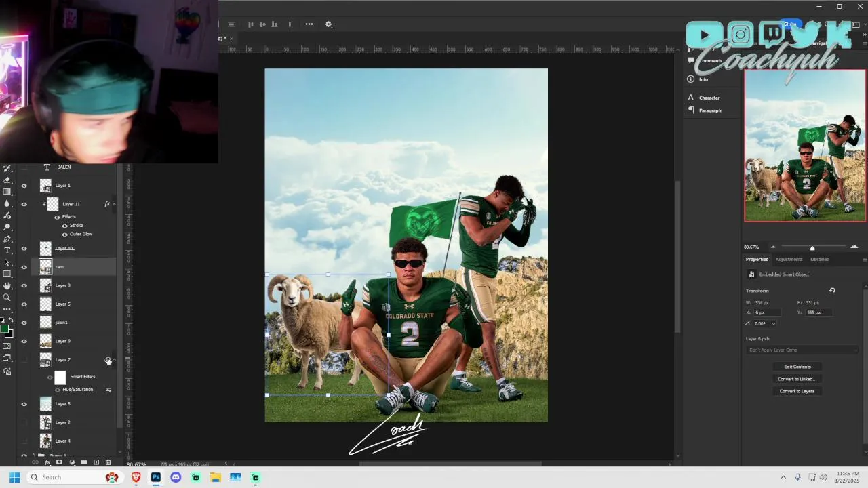Expand the Group 1 folder
This screenshot has height=488, width=868.
pos(34,455)
